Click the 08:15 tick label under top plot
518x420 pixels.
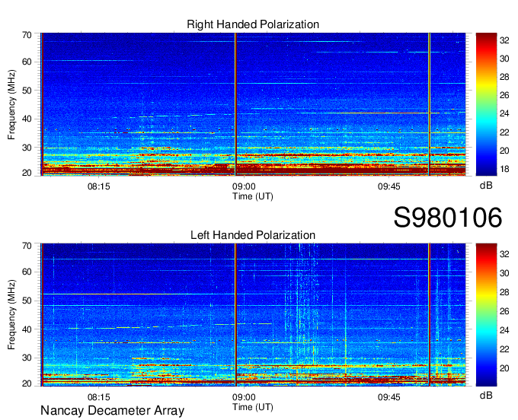tap(98, 186)
